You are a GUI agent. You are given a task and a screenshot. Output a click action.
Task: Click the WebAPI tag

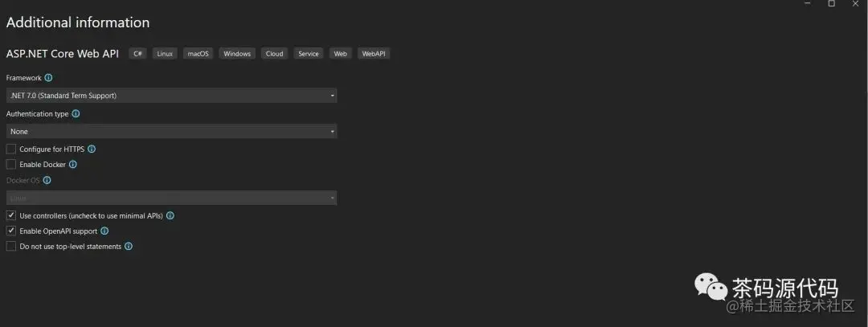[x=374, y=54]
